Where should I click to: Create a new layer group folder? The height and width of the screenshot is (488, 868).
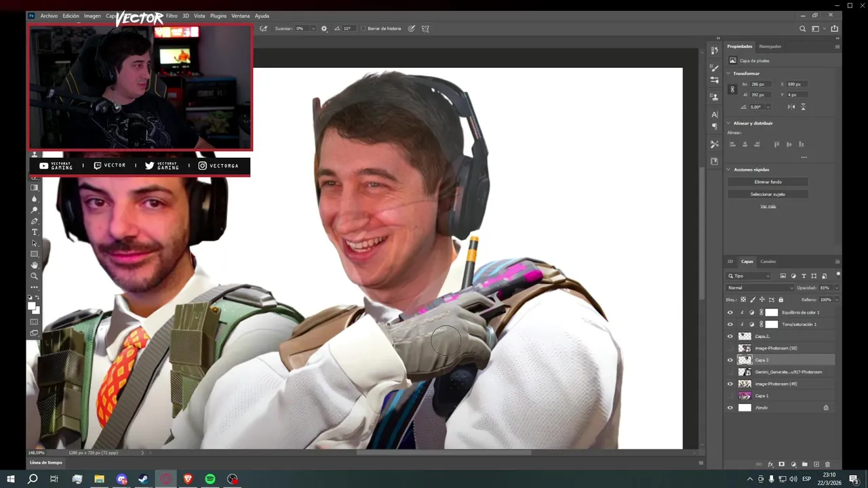805,464
